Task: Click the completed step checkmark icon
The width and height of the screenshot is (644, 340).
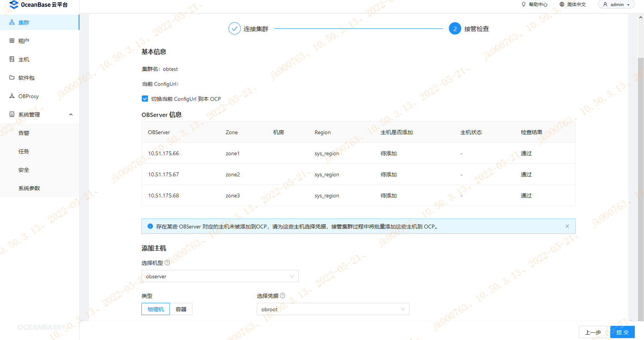Action: [235, 28]
